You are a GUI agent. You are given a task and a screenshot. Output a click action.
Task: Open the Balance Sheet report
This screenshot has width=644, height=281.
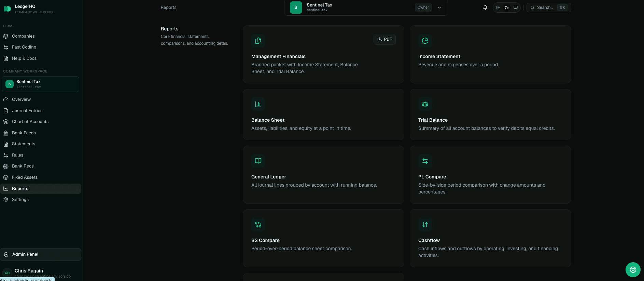323,115
